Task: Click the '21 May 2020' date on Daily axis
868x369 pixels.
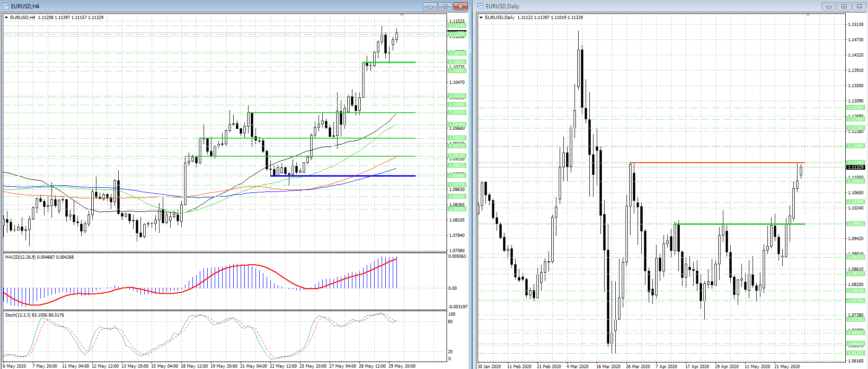Action: point(787,366)
